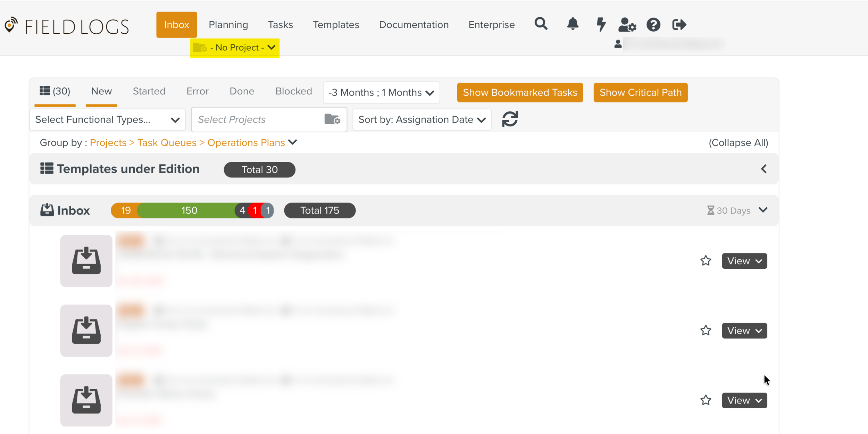Click the Inbox tray icon in queue header
Screen dimensions: 868x434
47,210
